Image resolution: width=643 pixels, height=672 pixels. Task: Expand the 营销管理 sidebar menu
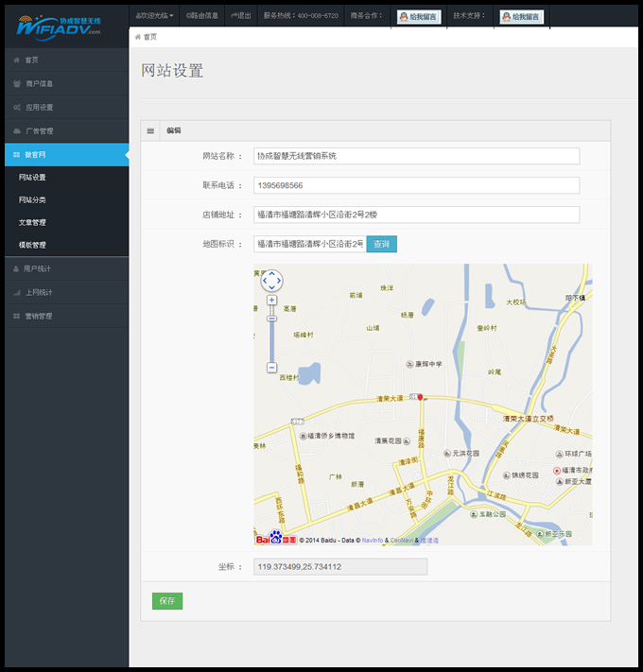pyautogui.click(x=64, y=316)
